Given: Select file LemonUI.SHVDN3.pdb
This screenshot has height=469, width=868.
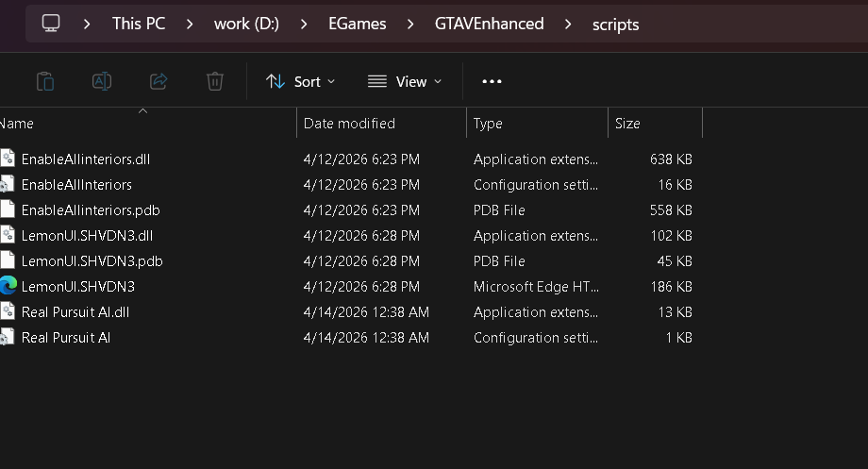Looking at the screenshot, I should pos(92,260).
